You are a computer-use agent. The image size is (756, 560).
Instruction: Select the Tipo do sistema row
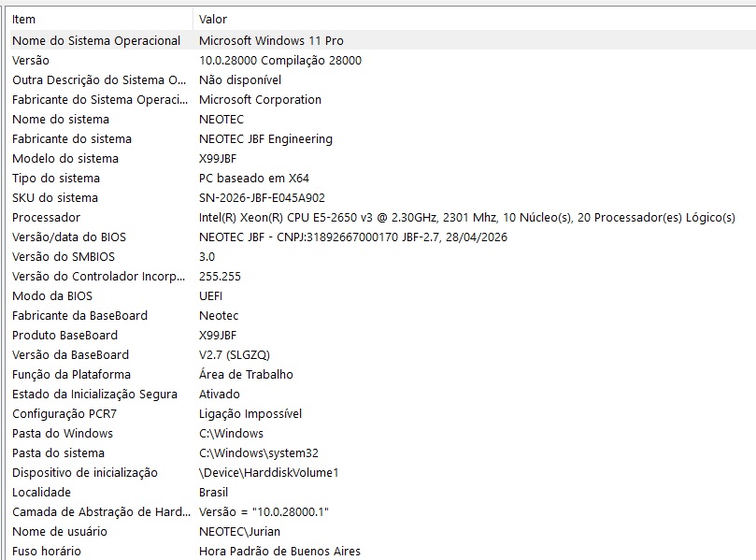pos(56,178)
